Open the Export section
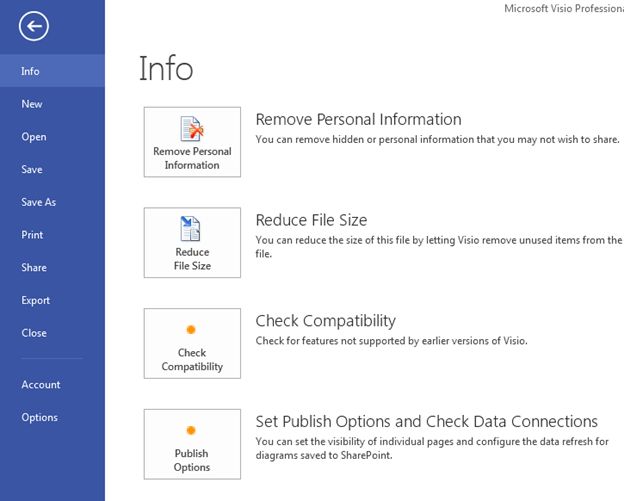624x501 pixels. point(36,300)
